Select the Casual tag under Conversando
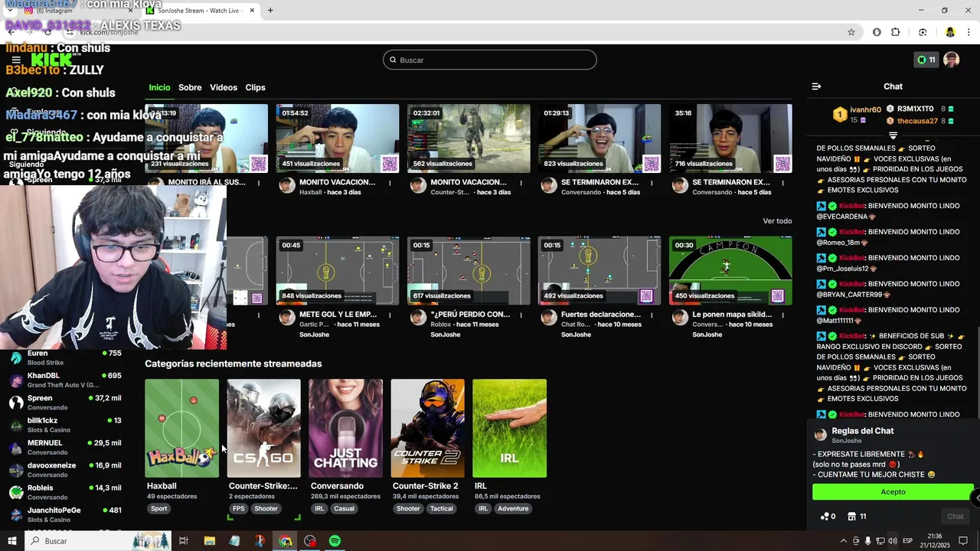The height and width of the screenshot is (551, 980). coord(344,509)
